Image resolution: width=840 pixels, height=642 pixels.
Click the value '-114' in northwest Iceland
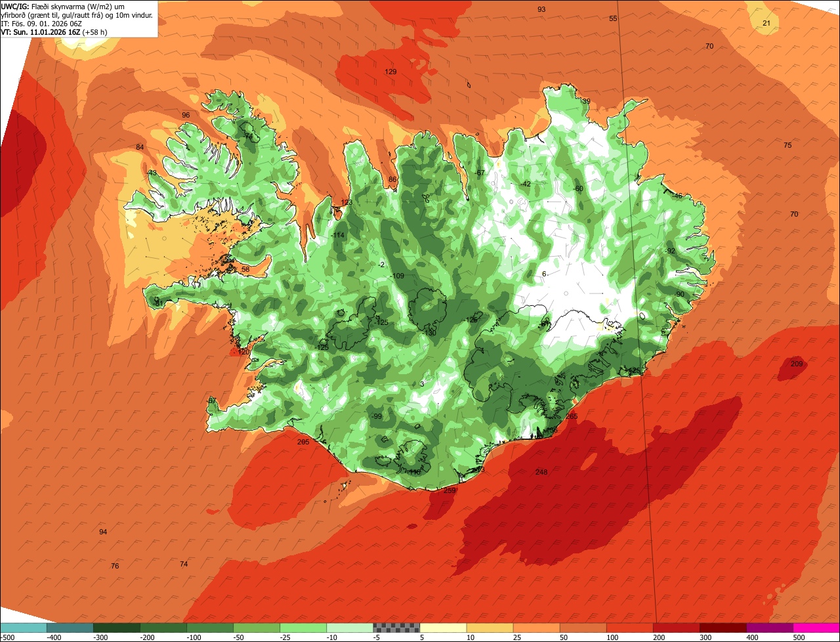pyautogui.click(x=338, y=235)
